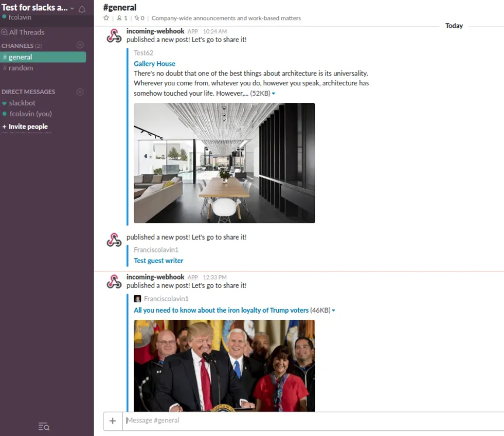The width and height of the screenshot is (504, 436).
Task: Open the 'Gallery House' post link
Action: pos(154,64)
